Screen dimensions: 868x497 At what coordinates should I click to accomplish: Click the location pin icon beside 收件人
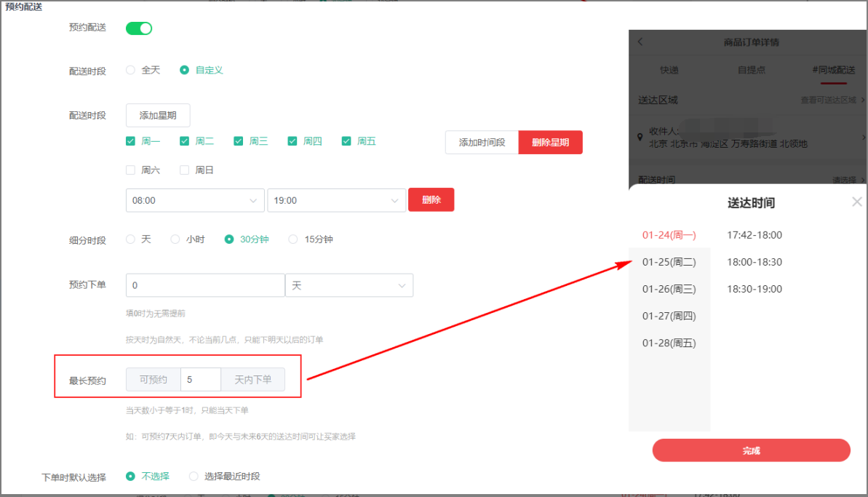[640, 137]
